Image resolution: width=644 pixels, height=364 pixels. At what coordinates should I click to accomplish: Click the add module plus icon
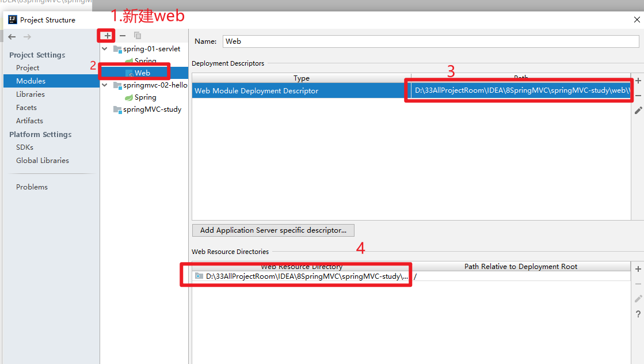coord(107,36)
